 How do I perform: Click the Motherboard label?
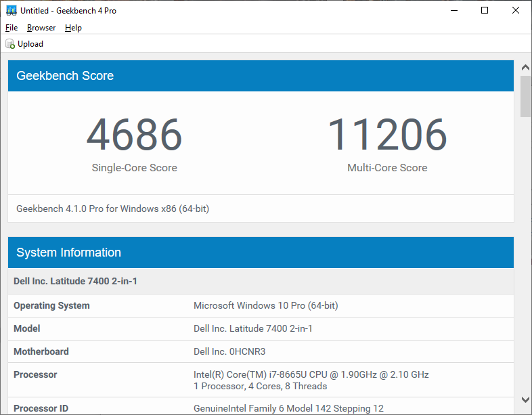[x=41, y=351]
